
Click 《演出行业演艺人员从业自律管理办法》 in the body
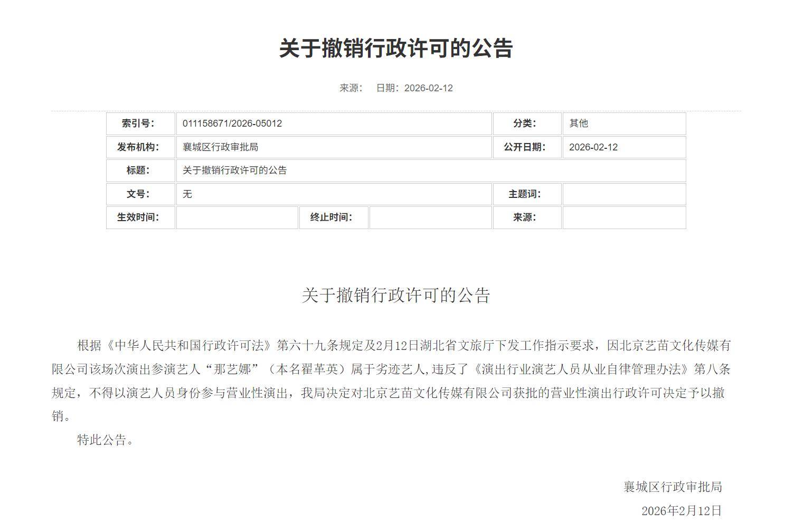coord(582,369)
